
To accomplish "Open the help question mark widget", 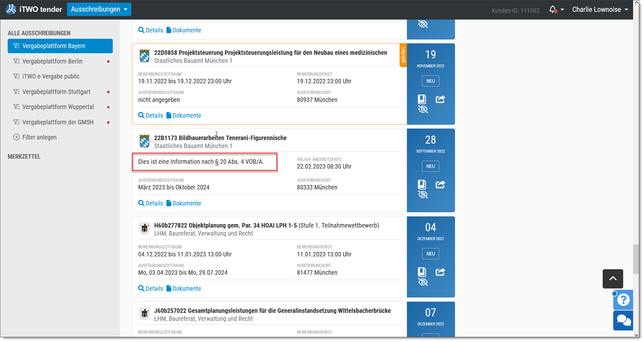I will 623,300.
